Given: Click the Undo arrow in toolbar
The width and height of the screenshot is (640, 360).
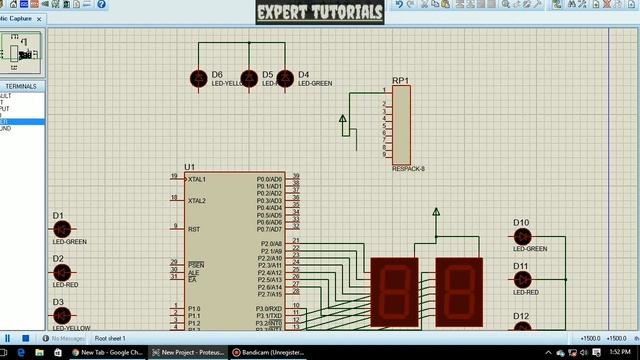Looking at the screenshot, I should pos(399,4).
